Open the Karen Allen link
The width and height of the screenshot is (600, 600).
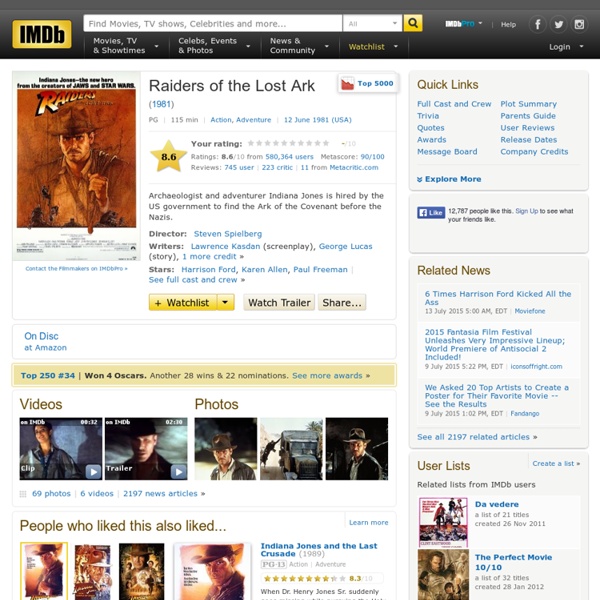[264, 269]
